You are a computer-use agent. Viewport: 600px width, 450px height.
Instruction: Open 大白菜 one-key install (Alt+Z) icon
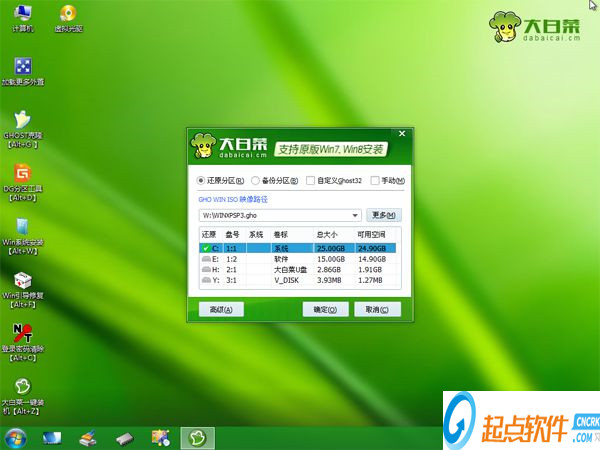click(x=23, y=396)
